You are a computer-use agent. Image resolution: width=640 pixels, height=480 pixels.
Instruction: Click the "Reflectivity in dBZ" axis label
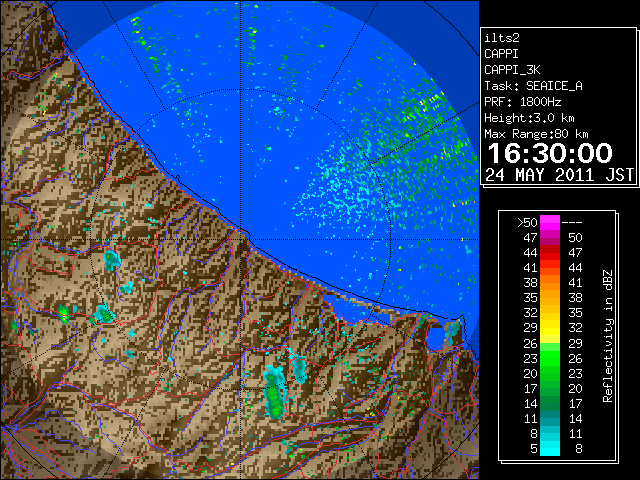pyautogui.click(x=608, y=336)
